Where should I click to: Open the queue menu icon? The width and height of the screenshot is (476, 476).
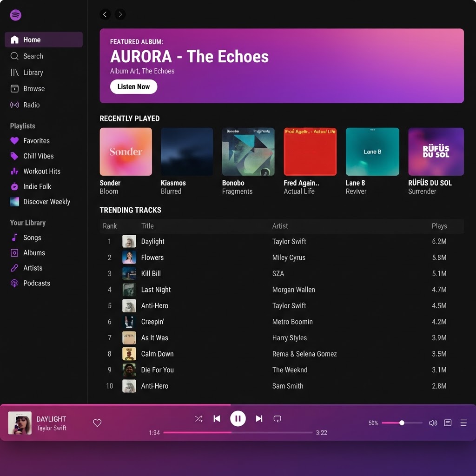tap(463, 423)
